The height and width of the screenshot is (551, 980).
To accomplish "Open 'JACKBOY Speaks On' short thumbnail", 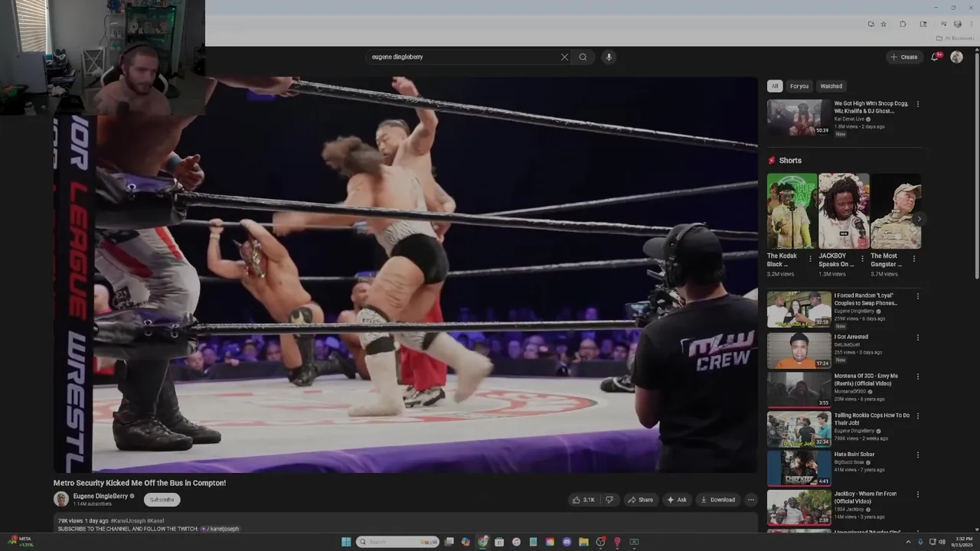I will coord(844,211).
